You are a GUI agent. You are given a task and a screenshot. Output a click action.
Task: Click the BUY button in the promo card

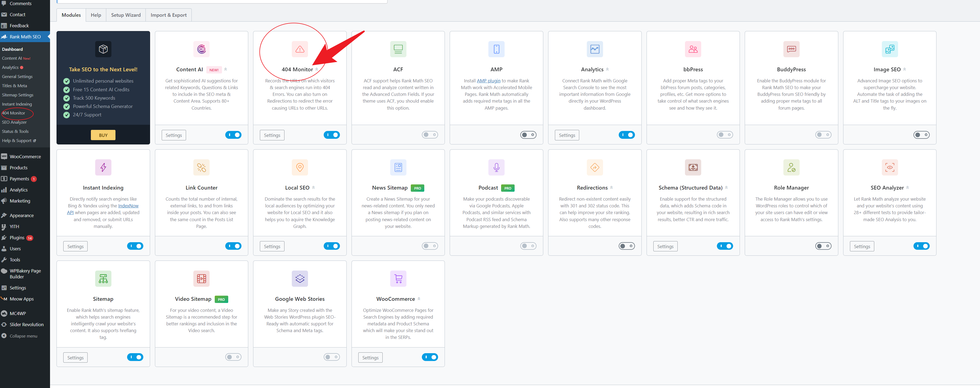tap(102, 135)
